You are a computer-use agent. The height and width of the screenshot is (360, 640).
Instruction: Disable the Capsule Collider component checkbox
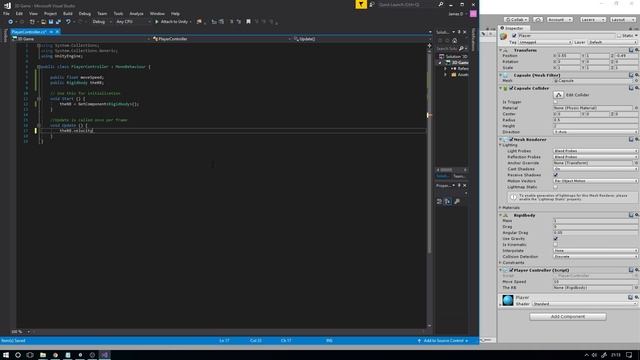tap(511, 88)
